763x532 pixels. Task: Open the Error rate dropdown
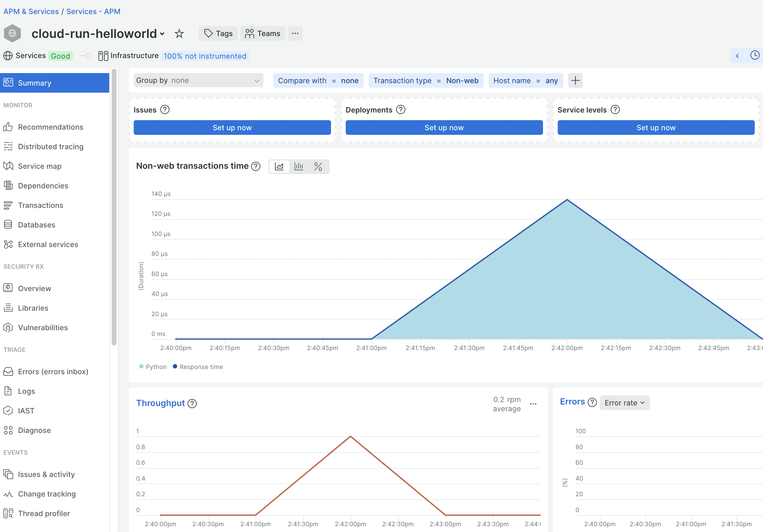click(x=624, y=402)
